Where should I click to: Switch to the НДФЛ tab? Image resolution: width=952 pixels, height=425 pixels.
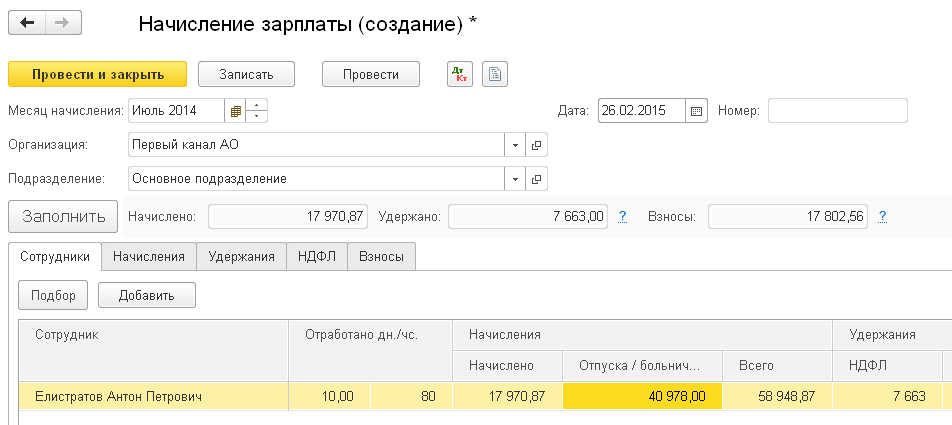tap(317, 257)
